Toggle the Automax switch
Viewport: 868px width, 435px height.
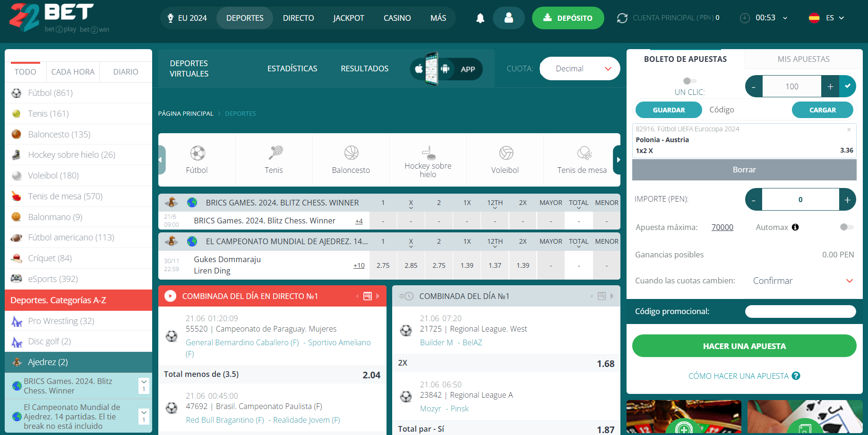click(x=847, y=227)
